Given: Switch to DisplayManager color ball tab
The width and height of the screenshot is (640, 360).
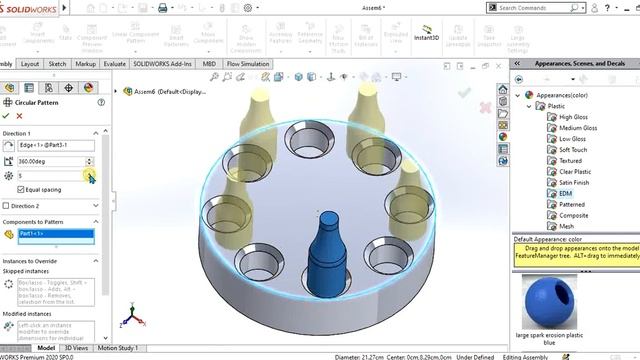Looking at the screenshot, I should pos(88,87).
